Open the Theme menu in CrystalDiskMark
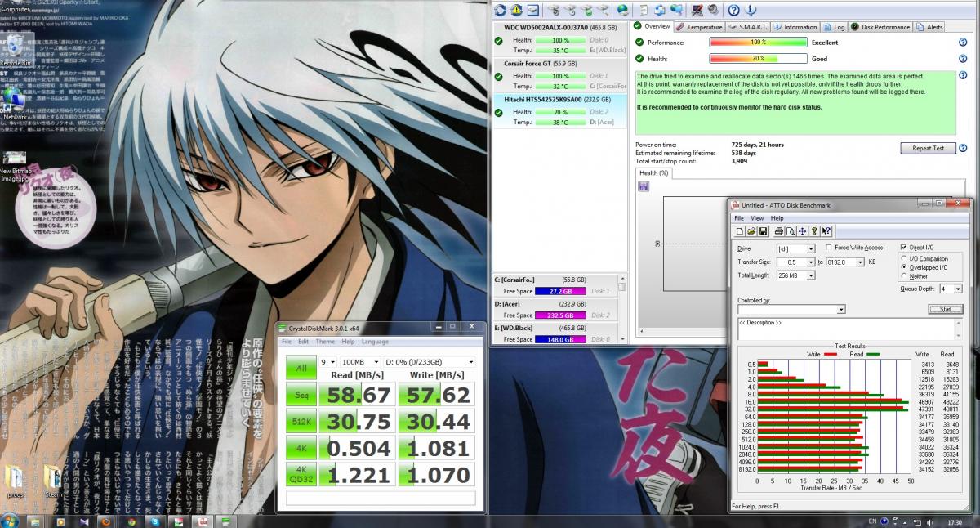The height and width of the screenshot is (528, 980). tap(325, 342)
